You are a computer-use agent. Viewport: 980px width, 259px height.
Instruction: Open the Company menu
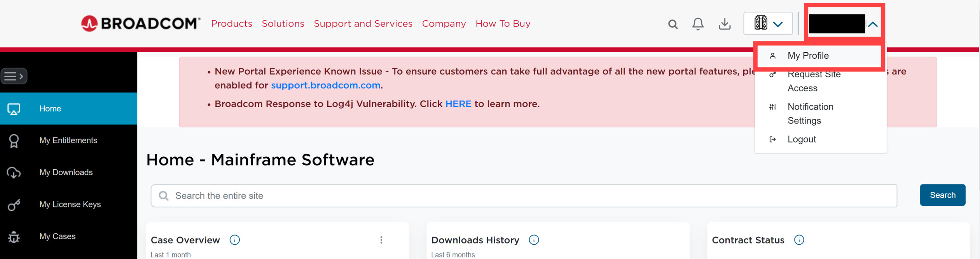[444, 24]
